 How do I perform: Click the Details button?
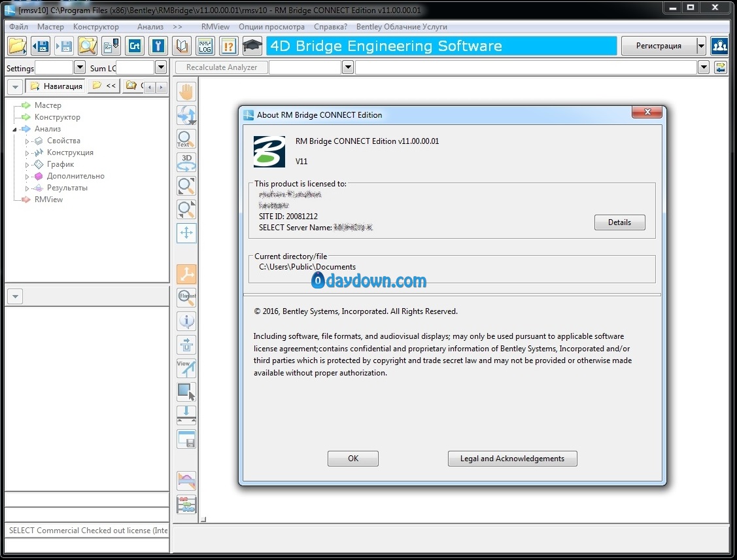[x=619, y=222]
